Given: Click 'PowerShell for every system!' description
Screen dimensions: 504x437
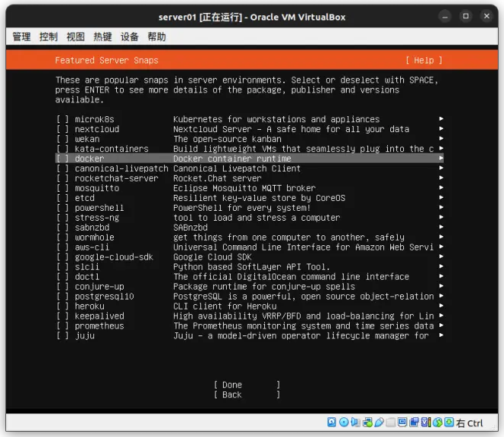Looking at the screenshot, I should (242, 208).
